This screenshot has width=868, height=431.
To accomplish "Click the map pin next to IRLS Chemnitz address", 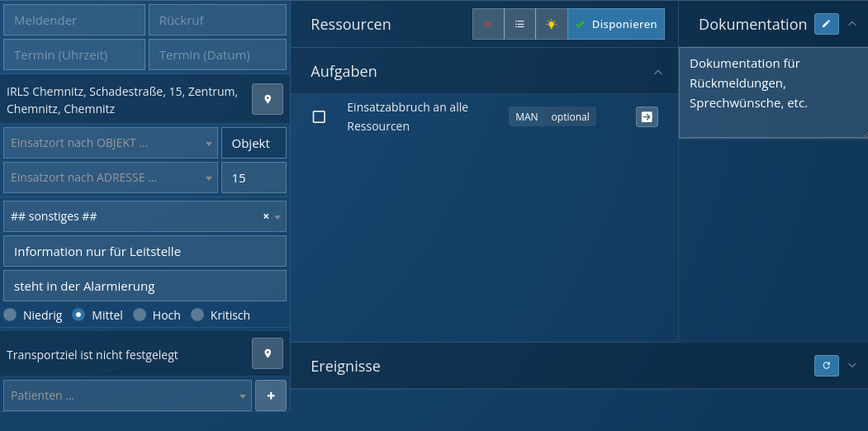I will coord(268,99).
